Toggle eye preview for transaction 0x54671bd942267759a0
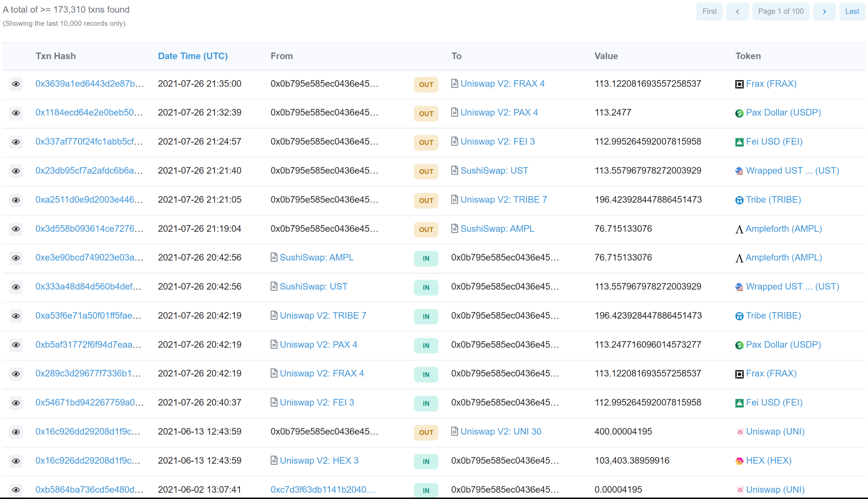Viewport: 868px width, 499px height. (16, 403)
